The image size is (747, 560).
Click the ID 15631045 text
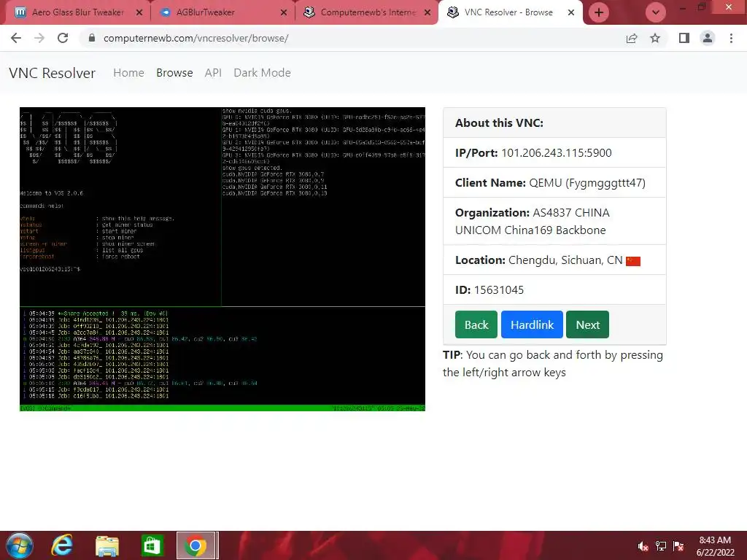489,290
